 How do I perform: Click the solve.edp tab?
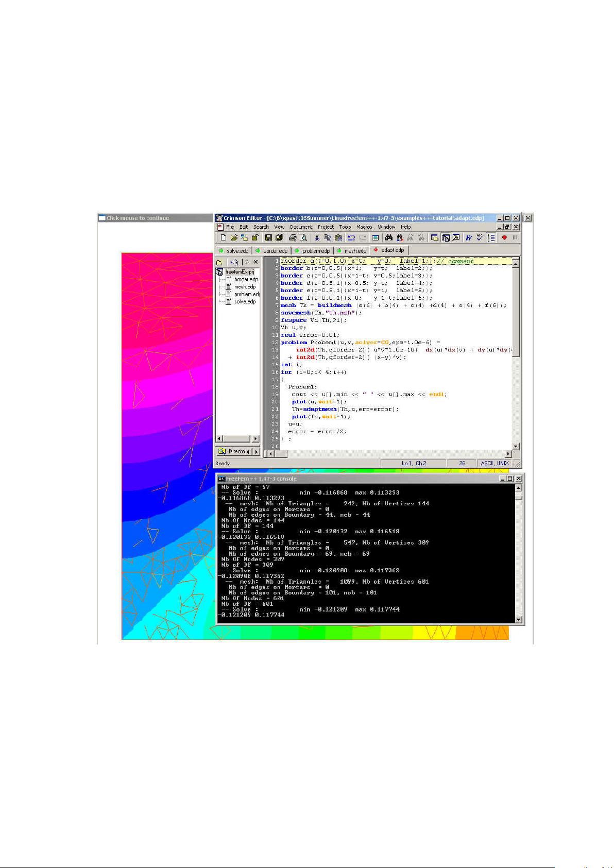point(237,251)
